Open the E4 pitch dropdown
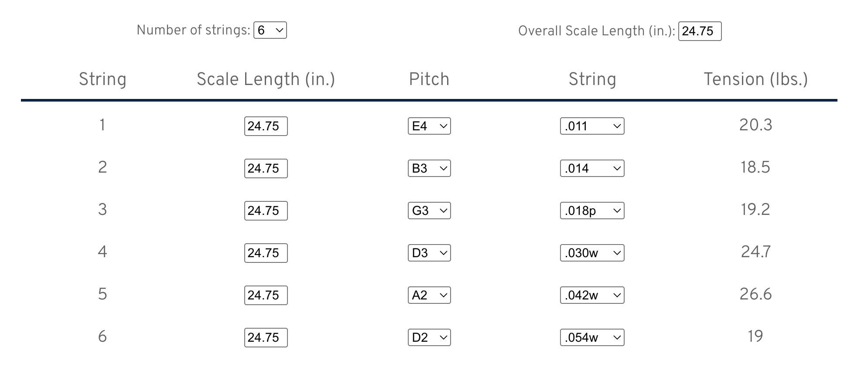Viewport: 868px width, 374px height. [429, 126]
